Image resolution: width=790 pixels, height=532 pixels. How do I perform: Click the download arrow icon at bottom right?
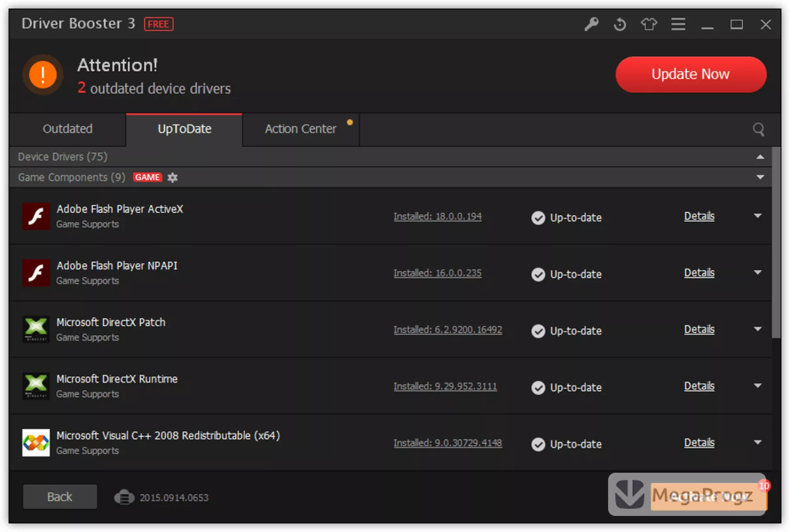(630, 494)
